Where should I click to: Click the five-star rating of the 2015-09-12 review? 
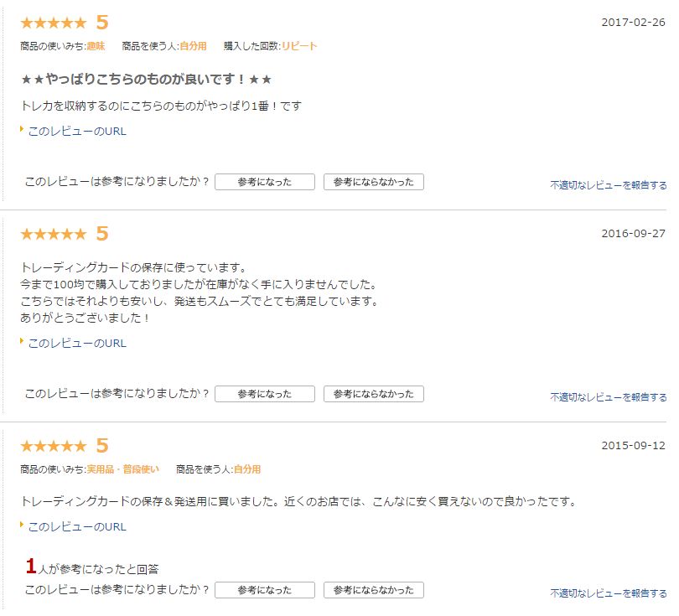coord(53,446)
